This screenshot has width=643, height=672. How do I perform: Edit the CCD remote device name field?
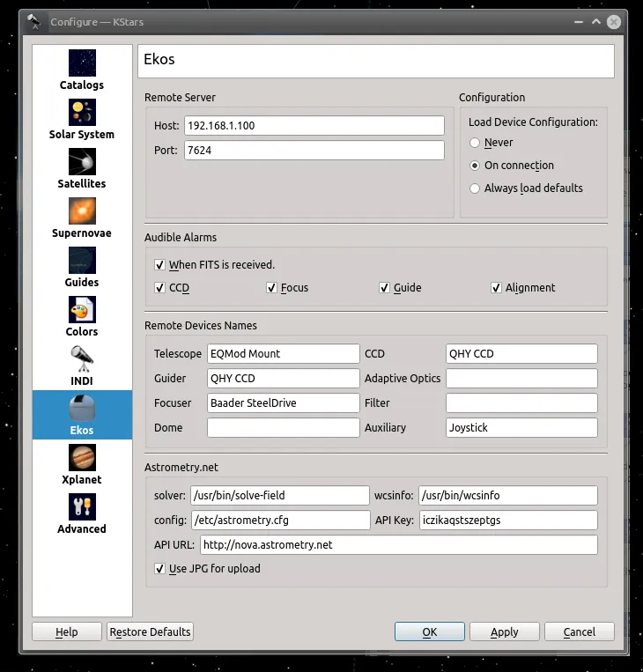[521, 353]
